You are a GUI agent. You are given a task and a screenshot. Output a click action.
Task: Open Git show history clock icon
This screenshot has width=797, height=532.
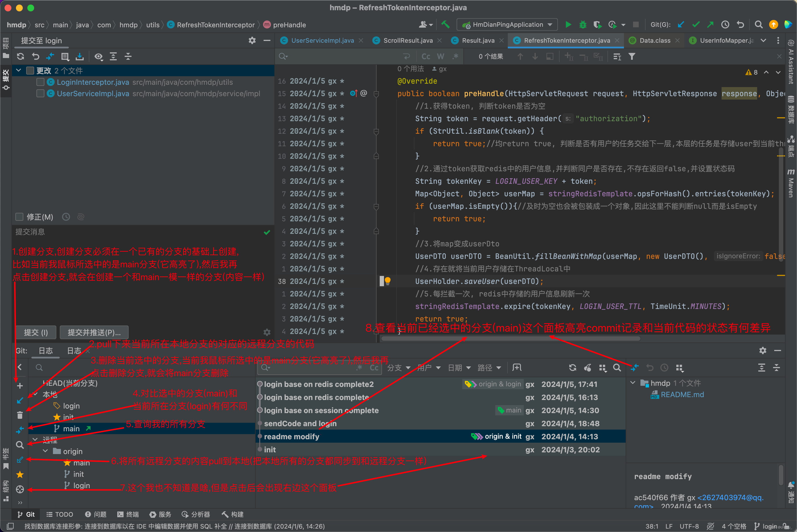[x=725, y=24]
